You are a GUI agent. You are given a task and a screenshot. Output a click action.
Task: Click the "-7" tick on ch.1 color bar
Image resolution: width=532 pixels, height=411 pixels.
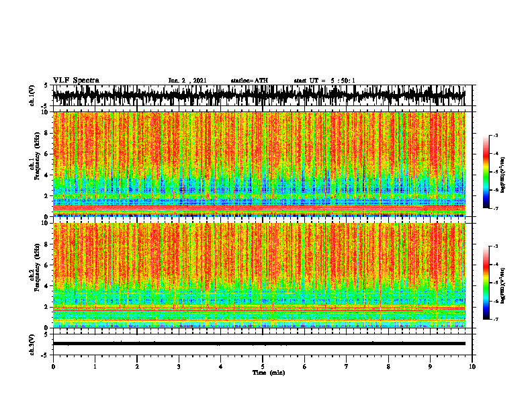point(495,208)
